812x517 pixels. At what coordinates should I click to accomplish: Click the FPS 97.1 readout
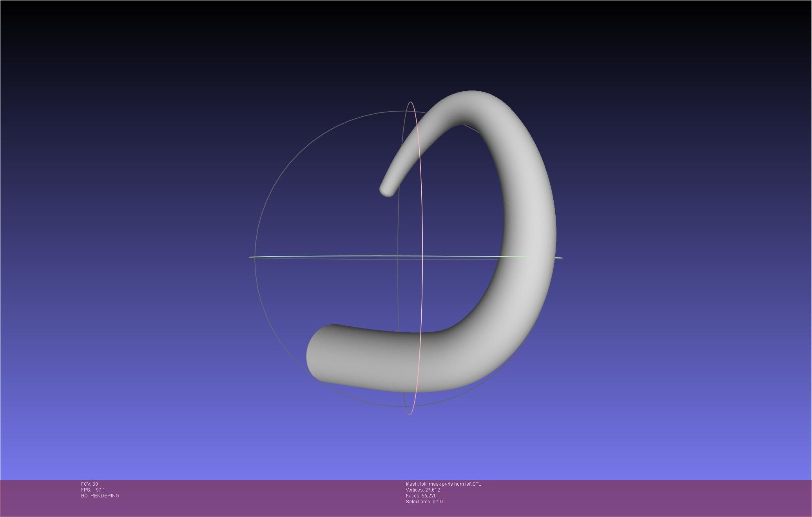93,490
